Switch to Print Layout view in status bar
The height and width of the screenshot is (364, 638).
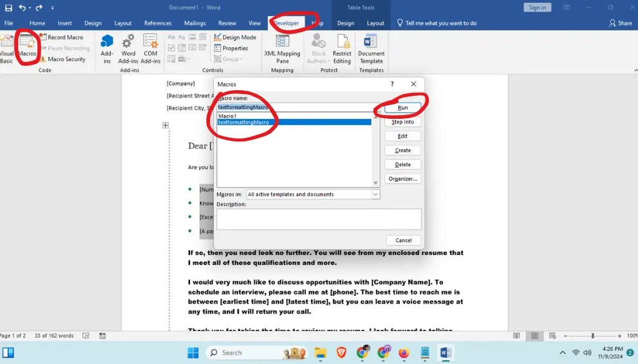535,335
